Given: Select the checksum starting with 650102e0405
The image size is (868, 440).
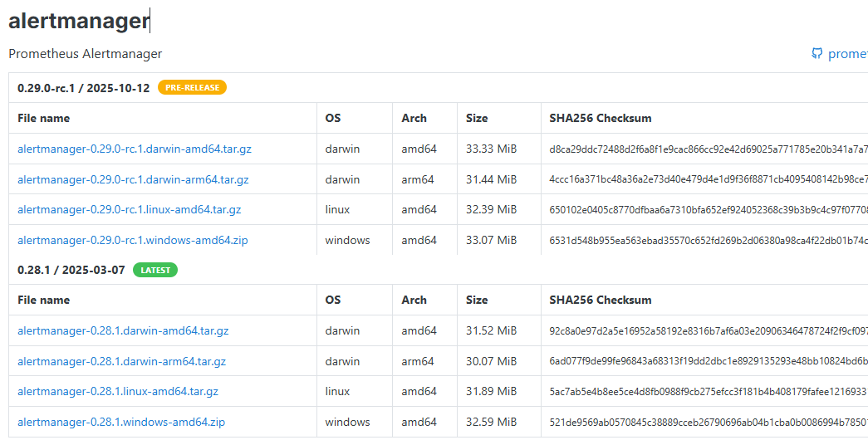Looking at the screenshot, I should pos(709,210).
